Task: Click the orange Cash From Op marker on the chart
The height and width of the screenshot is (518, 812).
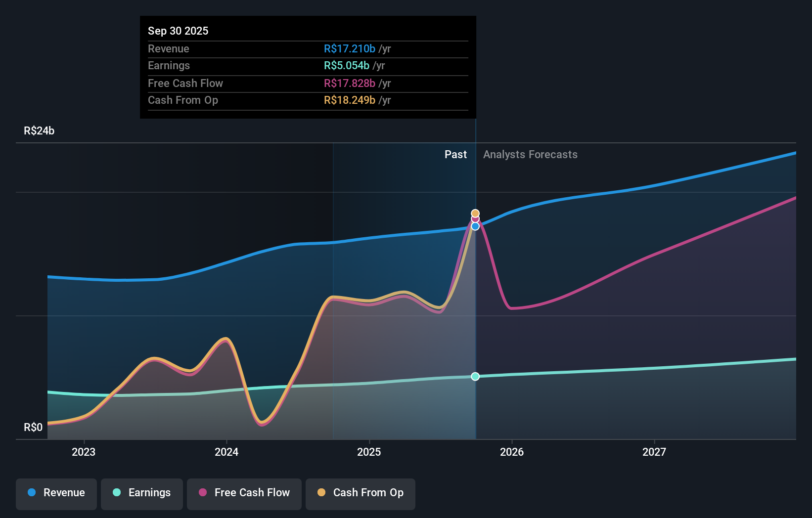Action: pyautogui.click(x=475, y=213)
